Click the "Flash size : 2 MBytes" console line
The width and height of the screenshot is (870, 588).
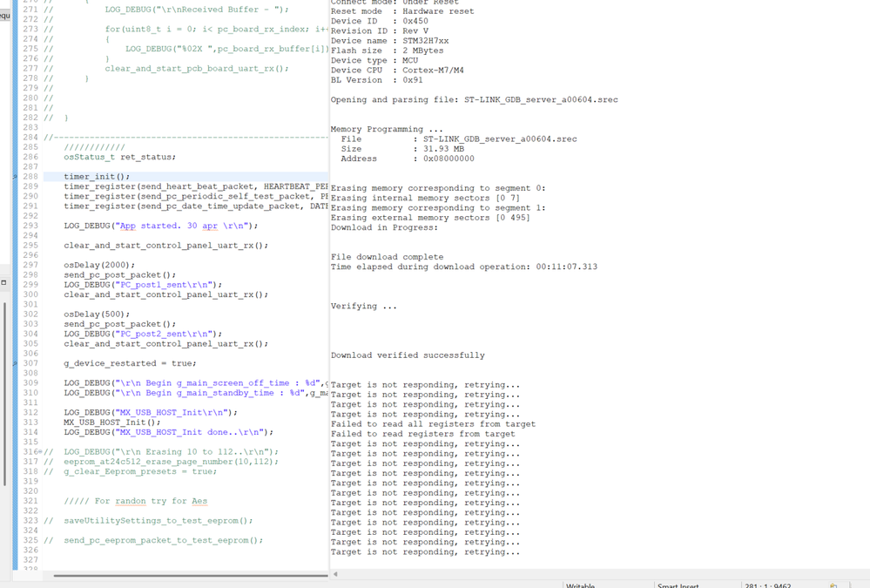coord(388,51)
